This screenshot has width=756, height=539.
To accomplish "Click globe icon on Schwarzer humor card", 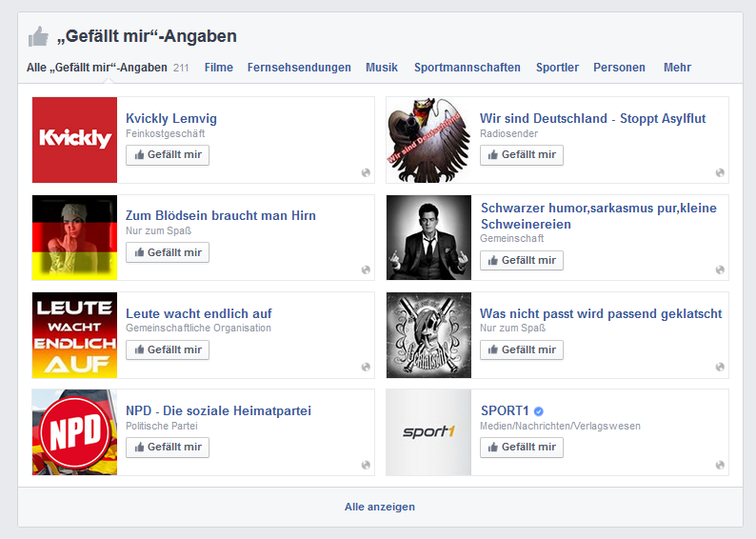I will tap(720, 269).
